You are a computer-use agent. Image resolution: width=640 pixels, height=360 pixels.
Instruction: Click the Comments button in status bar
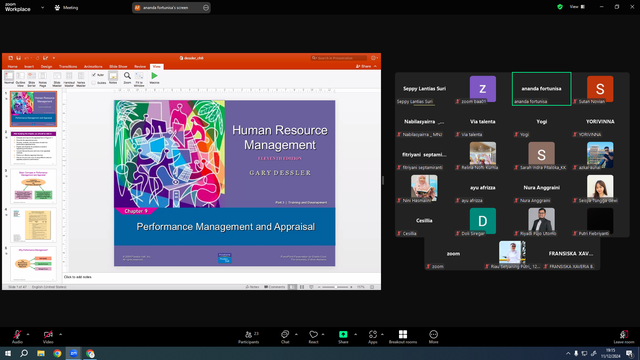[x=275, y=287]
